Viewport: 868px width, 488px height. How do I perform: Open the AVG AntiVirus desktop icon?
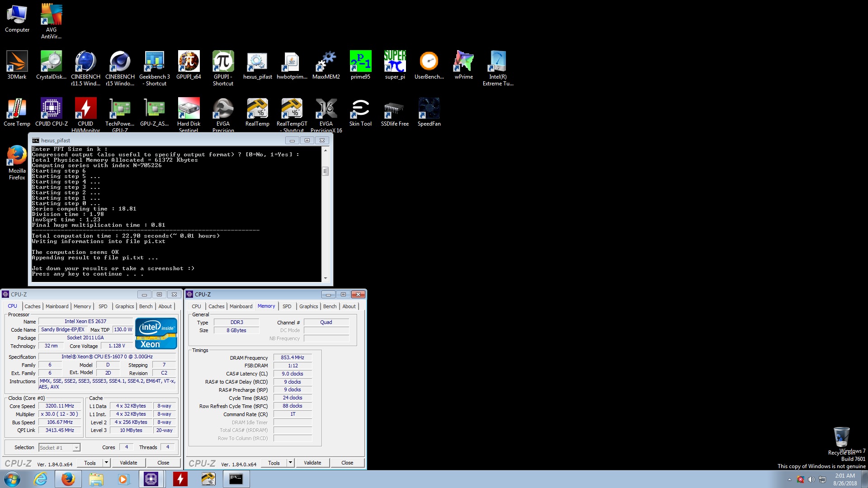51,21
